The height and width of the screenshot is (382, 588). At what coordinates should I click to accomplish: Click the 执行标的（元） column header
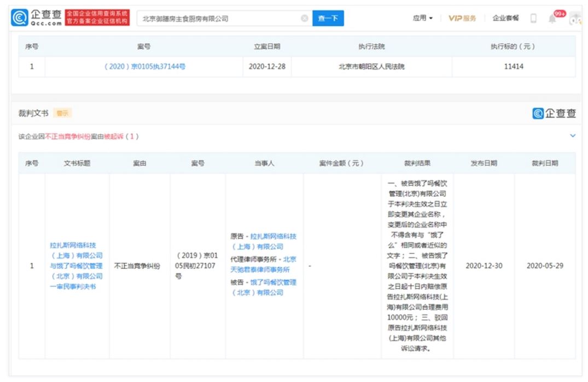tap(513, 46)
